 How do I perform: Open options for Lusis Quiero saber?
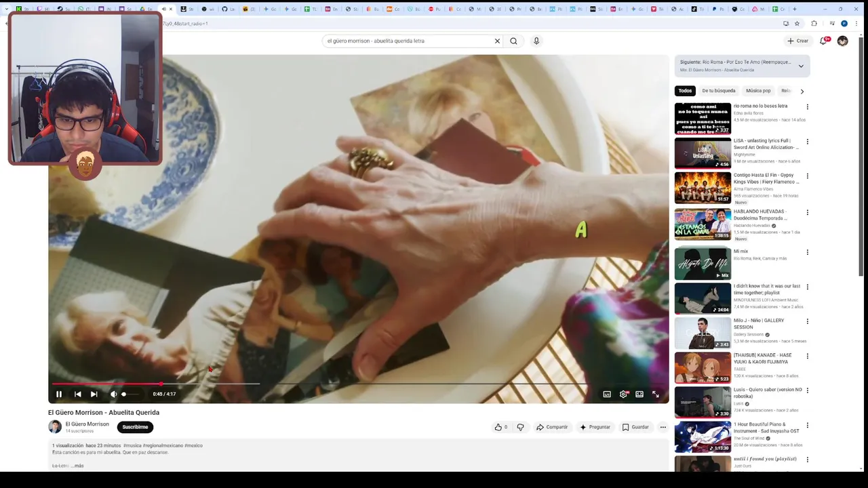(x=807, y=390)
